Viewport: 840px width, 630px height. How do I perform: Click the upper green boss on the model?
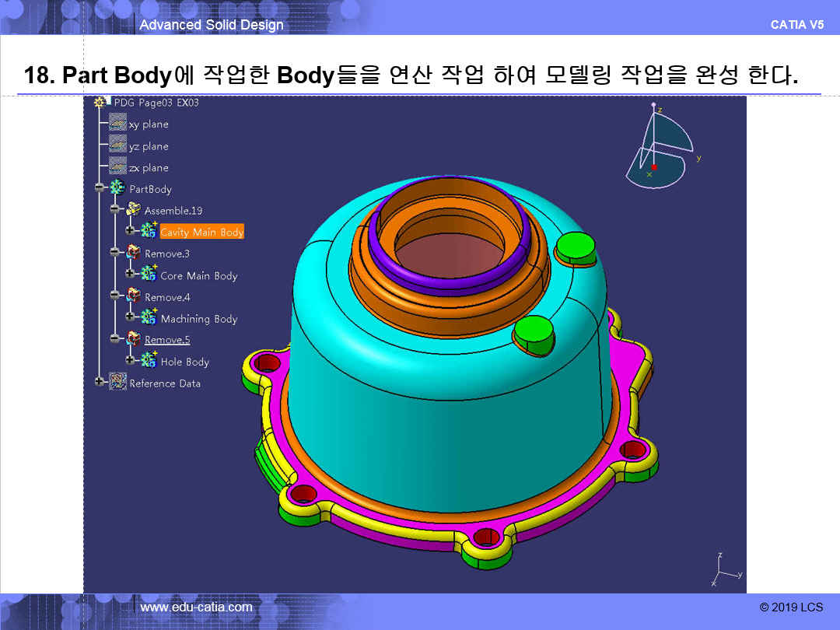576,247
